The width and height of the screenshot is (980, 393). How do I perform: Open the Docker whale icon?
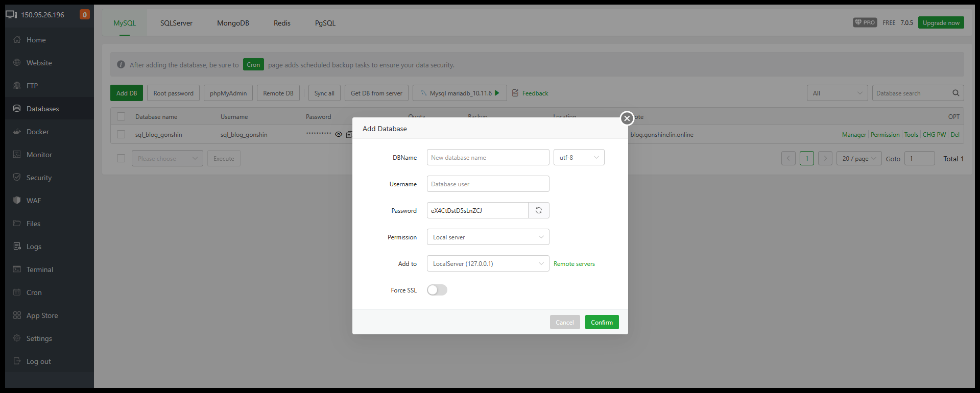[17, 132]
